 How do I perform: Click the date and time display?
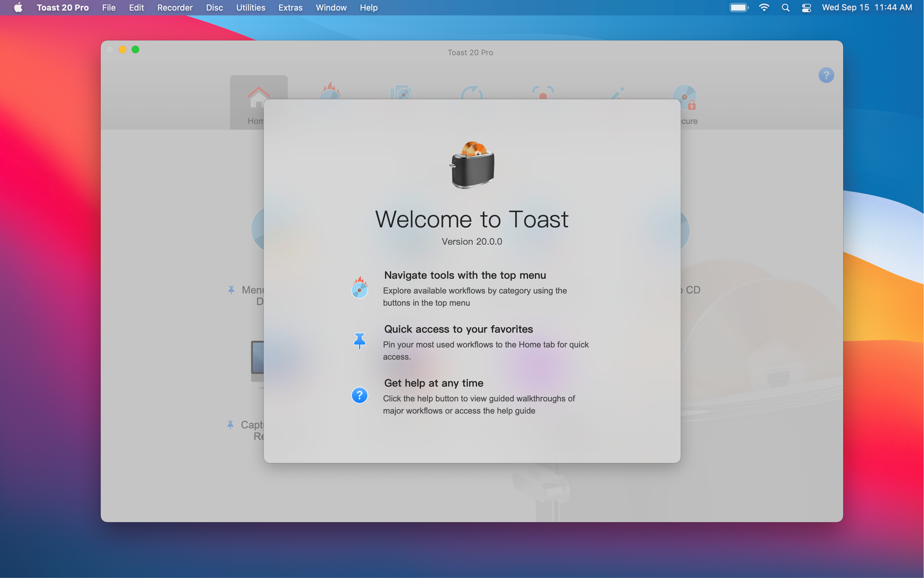pyautogui.click(x=867, y=8)
